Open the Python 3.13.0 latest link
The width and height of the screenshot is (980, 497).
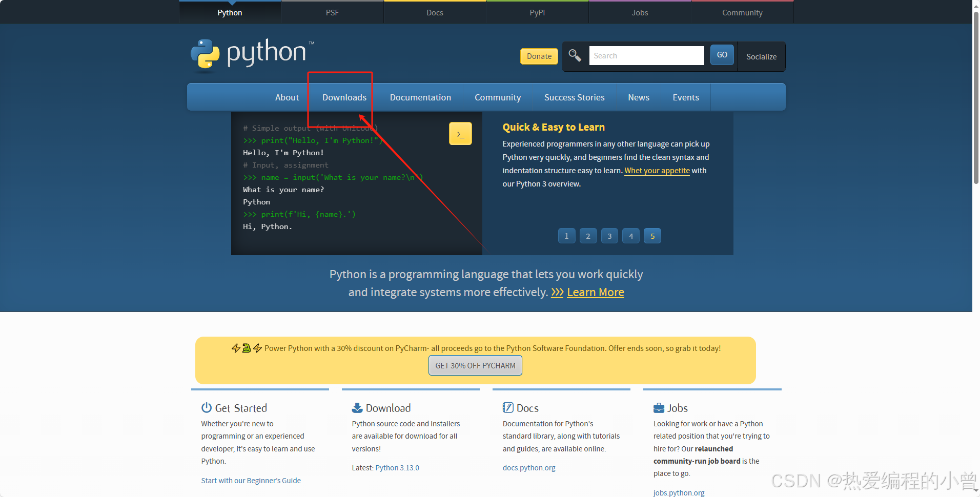pos(397,468)
